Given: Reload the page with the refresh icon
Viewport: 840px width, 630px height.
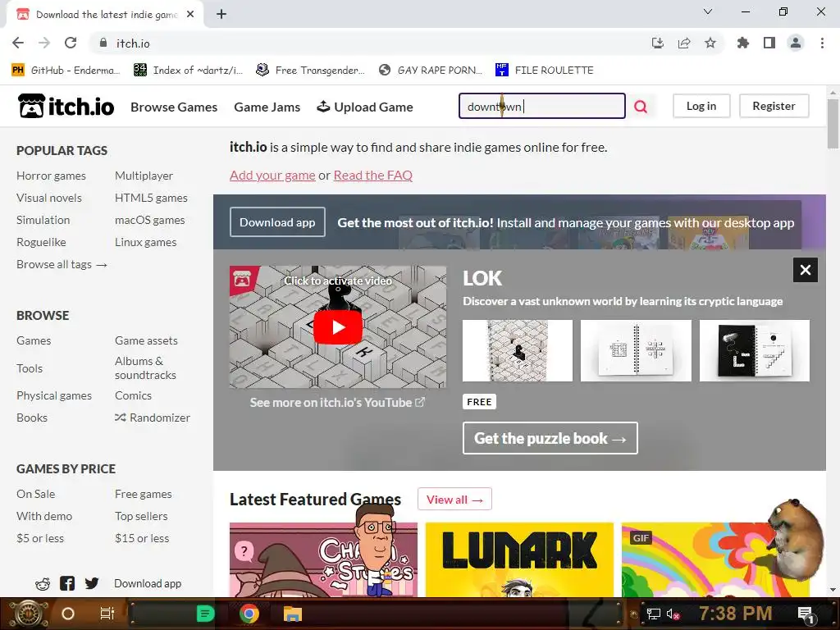Looking at the screenshot, I should coord(71,43).
